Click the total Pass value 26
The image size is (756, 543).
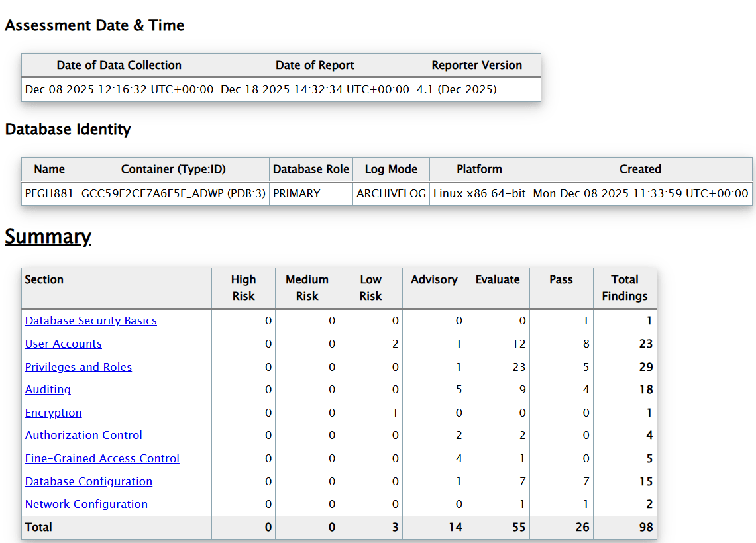pyautogui.click(x=582, y=527)
